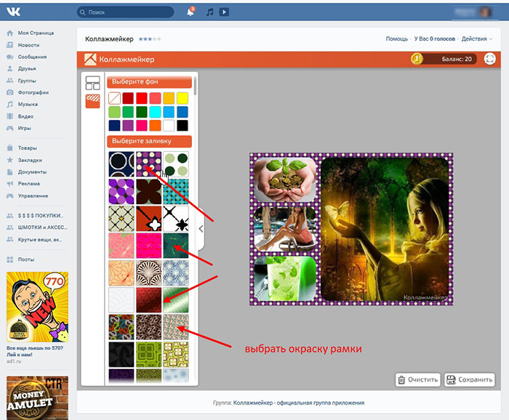
Task: Open the video player icon in header
Action: pyautogui.click(x=224, y=12)
